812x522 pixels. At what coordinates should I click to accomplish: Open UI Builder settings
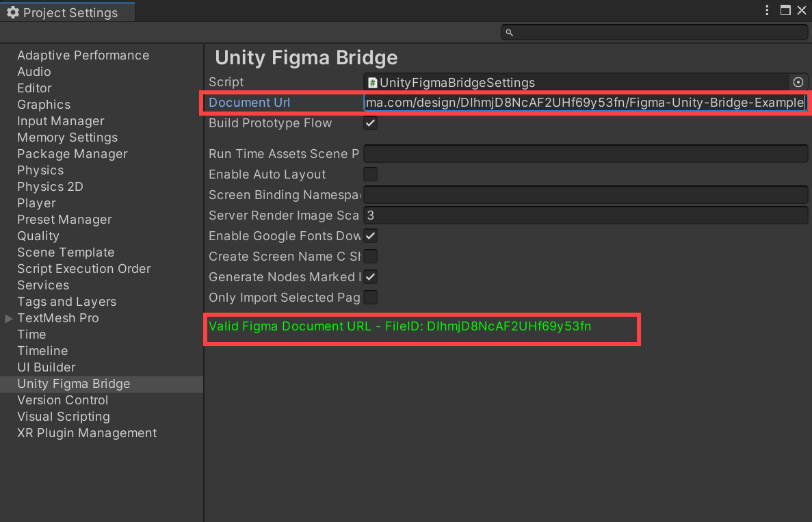pos(46,367)
